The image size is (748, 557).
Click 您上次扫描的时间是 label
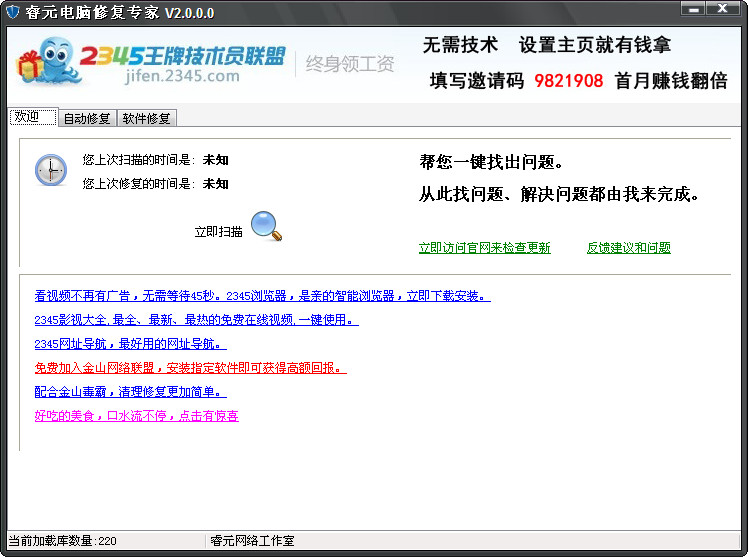click(139, 159)
